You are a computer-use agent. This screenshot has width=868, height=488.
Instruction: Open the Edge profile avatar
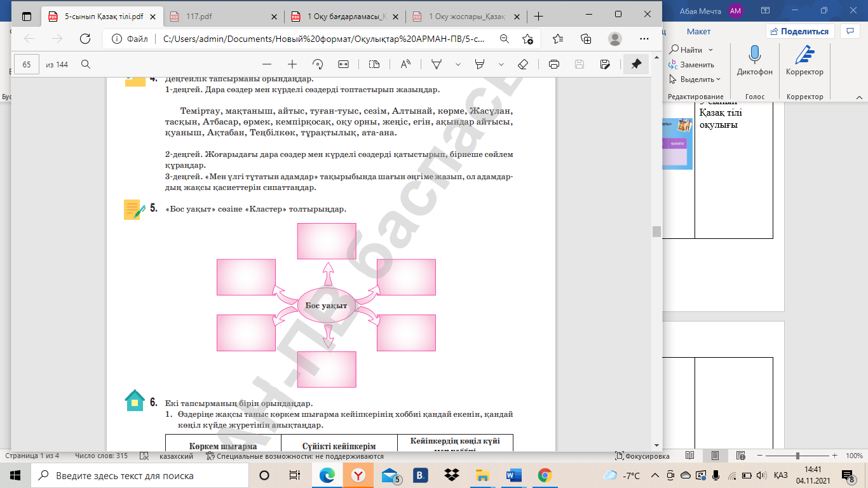[615, 39]
